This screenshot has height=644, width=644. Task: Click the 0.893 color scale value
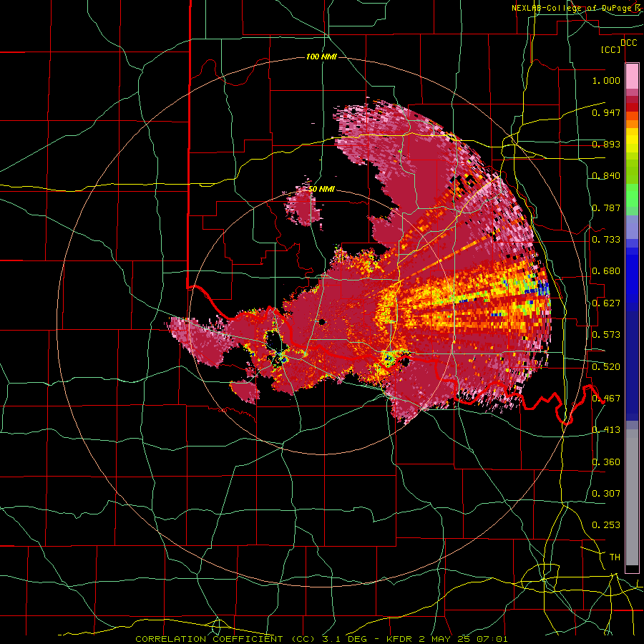[x=606, y=144]
